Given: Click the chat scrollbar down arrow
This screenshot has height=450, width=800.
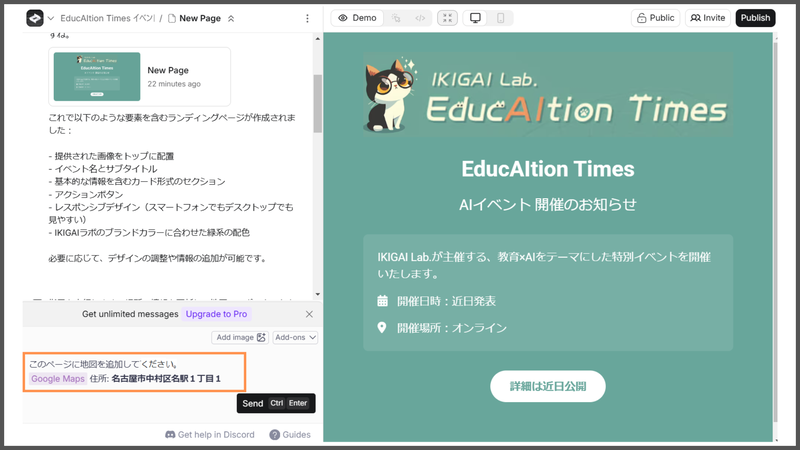Looking at the screenshot, I should coord(318,294).
